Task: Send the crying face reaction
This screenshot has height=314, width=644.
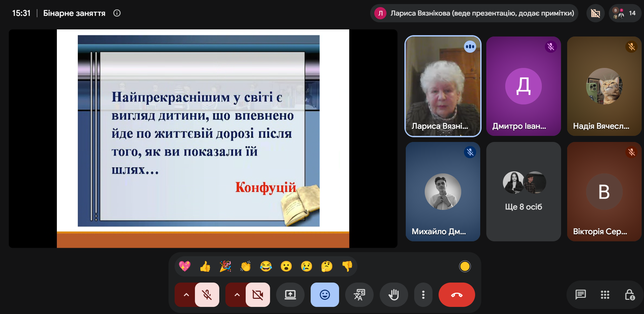Action: tap(307, 266)
